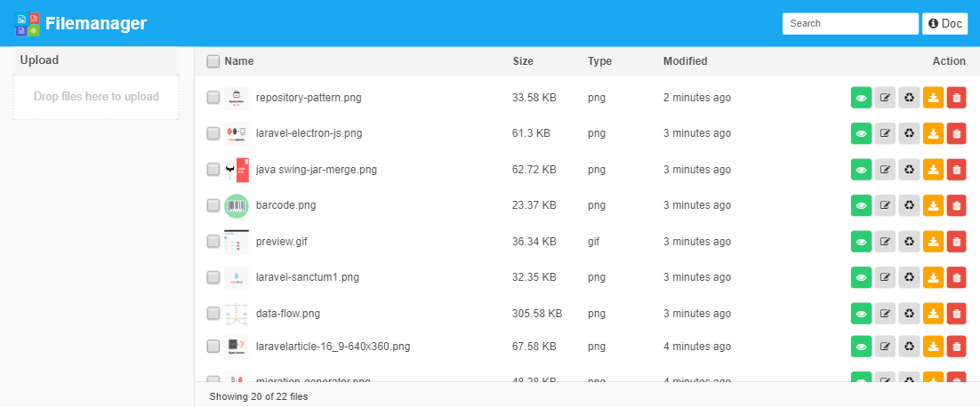Click the Drop files here to upload zone
Image resolution: width=980 pixels, height=407 pixels.
tap(96, 97)
